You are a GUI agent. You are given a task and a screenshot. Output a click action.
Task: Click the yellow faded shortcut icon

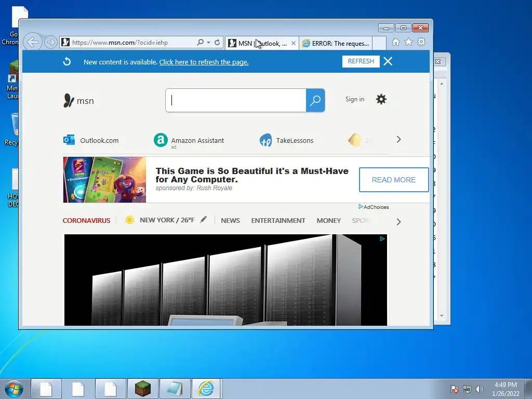click(354, 140)
